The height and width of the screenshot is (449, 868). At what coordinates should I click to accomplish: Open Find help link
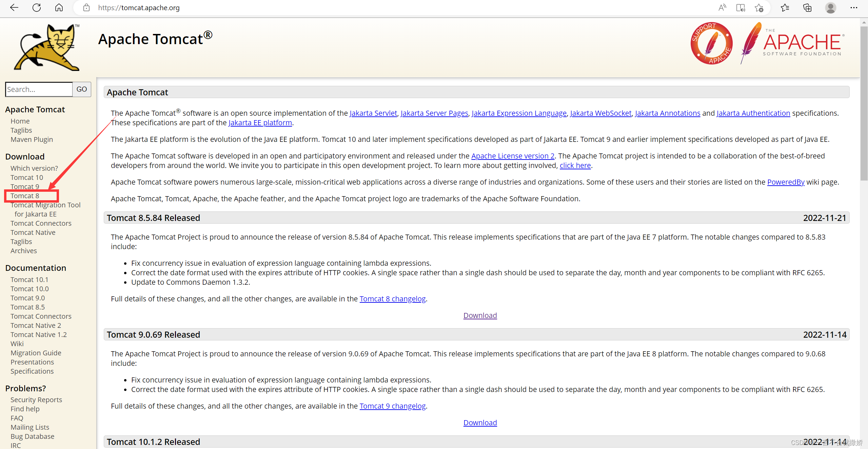point(25,409)
